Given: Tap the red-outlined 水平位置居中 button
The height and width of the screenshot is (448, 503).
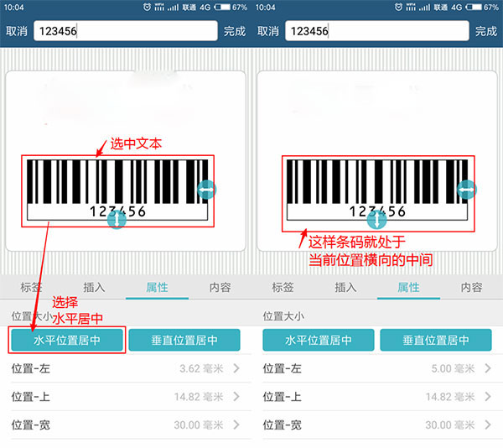Looking at the screenshot, I should [x=67, y=340].
